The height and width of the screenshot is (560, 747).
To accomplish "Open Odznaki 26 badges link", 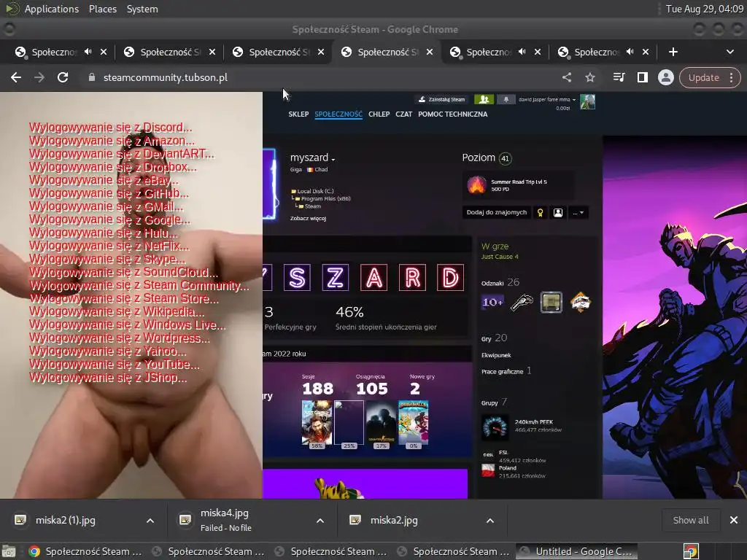I will point(500,282).
